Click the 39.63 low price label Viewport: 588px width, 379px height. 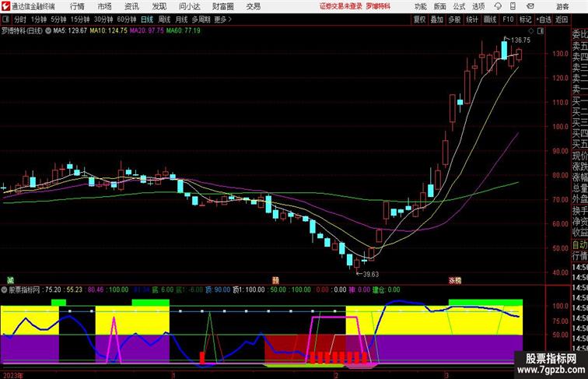tap(371, 274)
